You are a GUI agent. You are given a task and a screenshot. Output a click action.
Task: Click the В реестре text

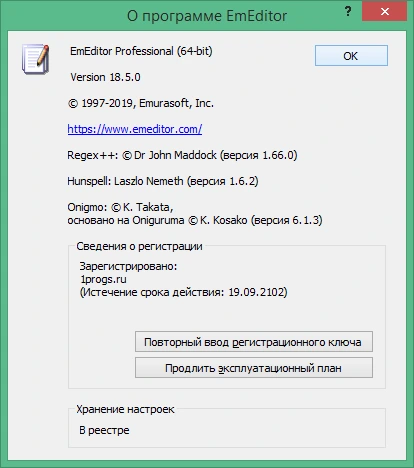(x=104, y=430)
